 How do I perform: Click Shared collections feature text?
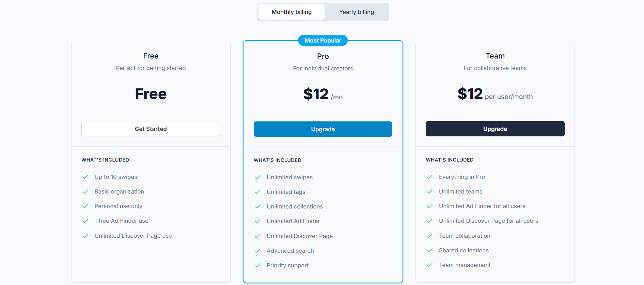click(x=464, y=250)
